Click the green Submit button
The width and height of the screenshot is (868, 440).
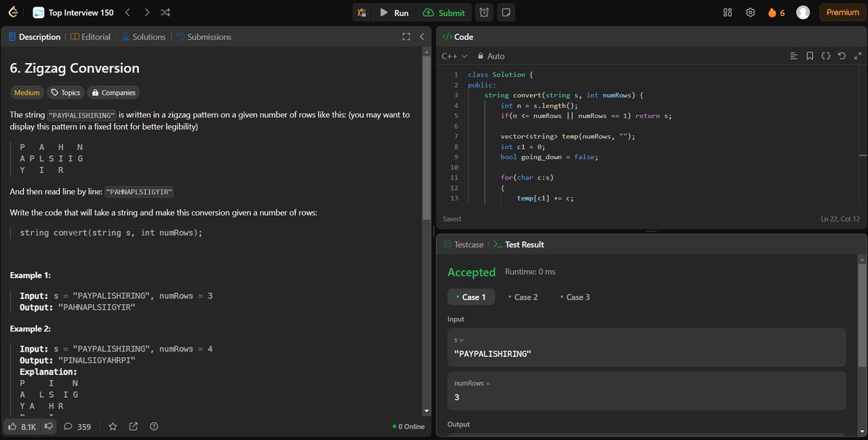pyautogui.click(x=443, y=12)
